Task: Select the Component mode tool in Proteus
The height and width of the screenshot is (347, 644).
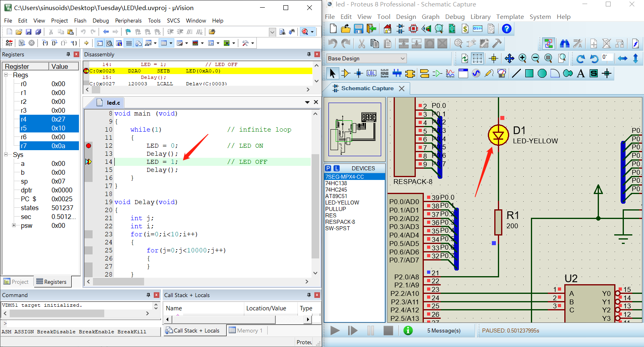Action: pyautogui.click(x=345, y=73)
